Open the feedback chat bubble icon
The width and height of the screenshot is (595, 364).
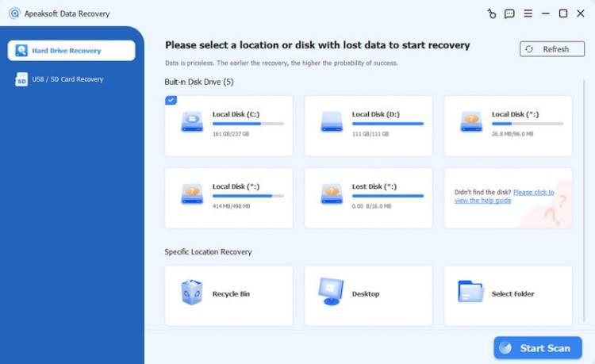coord(509,13)
